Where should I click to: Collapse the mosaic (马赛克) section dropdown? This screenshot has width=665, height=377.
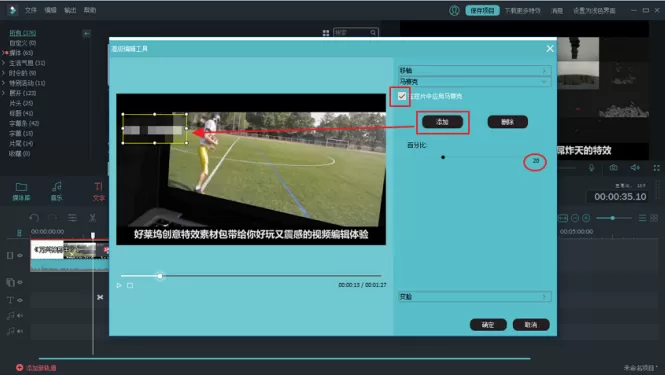point(475,81)
